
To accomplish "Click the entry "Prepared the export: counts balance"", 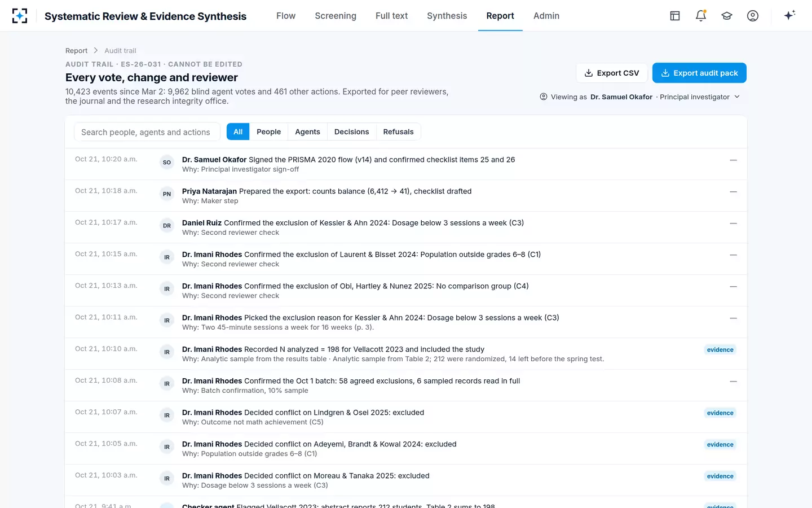I will coord(406,196).
